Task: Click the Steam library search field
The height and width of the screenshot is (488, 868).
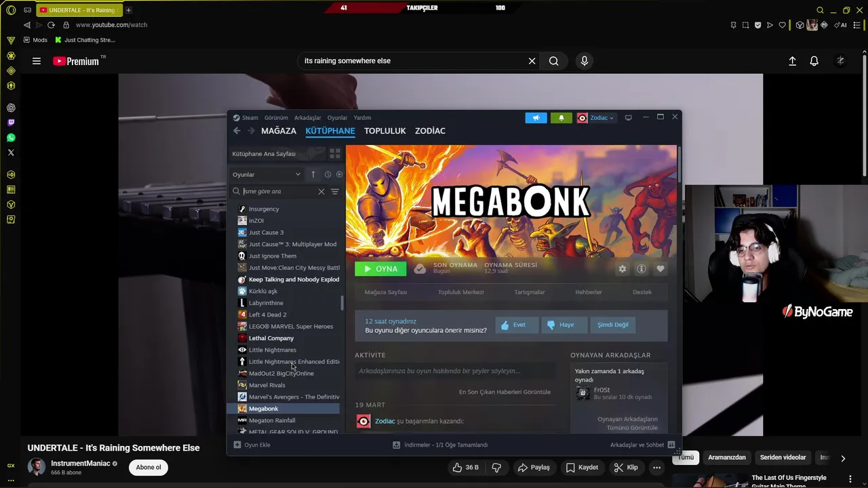Action: click(279, 192)
